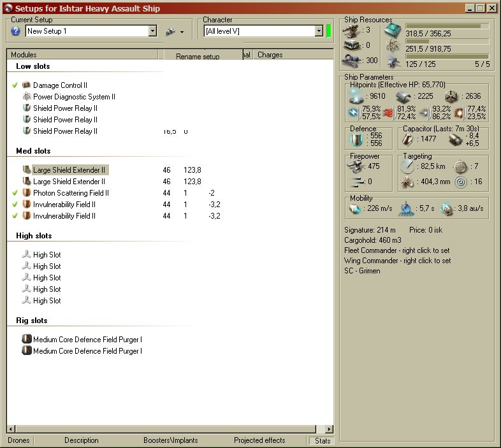
Task: Click the Defence shield tank icon
Action: click(x=356, y=140)
